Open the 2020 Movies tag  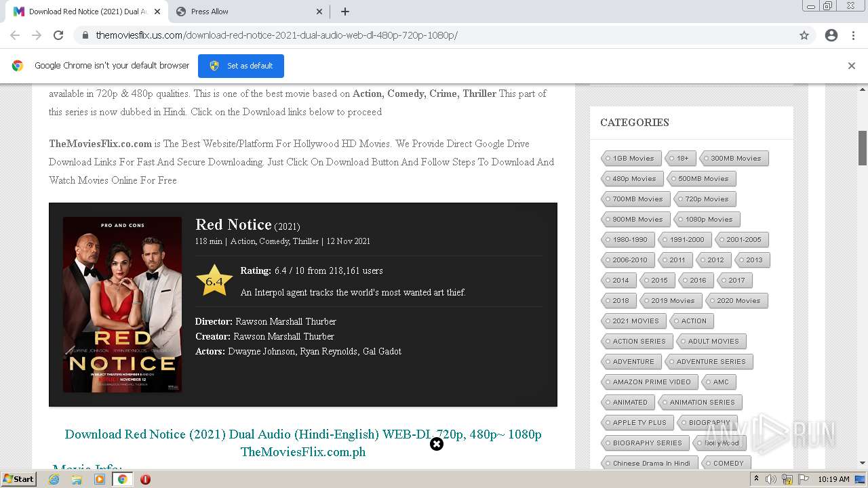coord(737,301)
